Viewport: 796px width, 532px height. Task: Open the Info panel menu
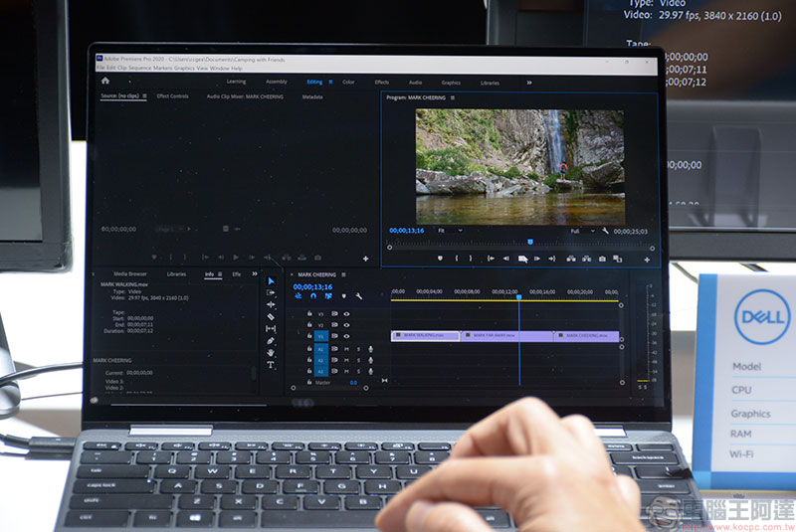pyautogui.click(x=220, y=274)
